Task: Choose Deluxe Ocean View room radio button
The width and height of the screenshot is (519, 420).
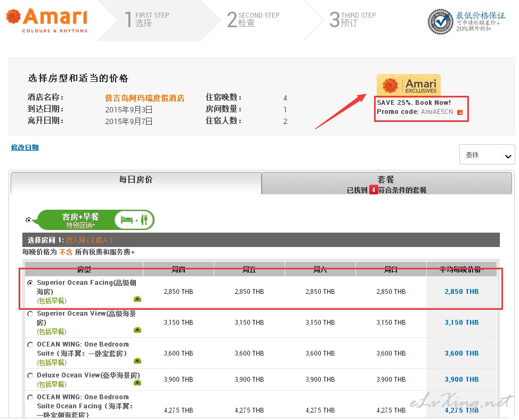Action: tap(30, 375)
